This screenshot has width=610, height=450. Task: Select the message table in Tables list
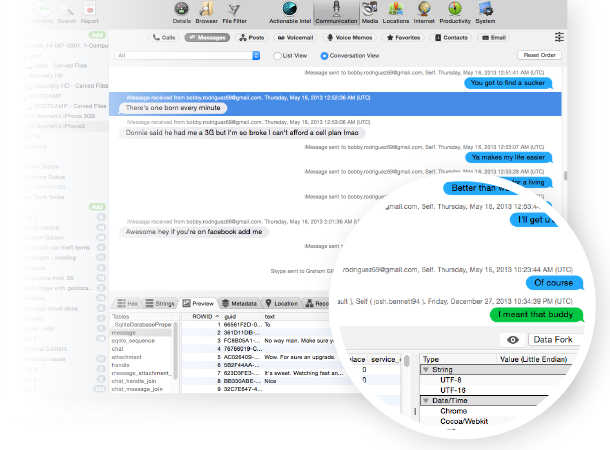(141, 333)
